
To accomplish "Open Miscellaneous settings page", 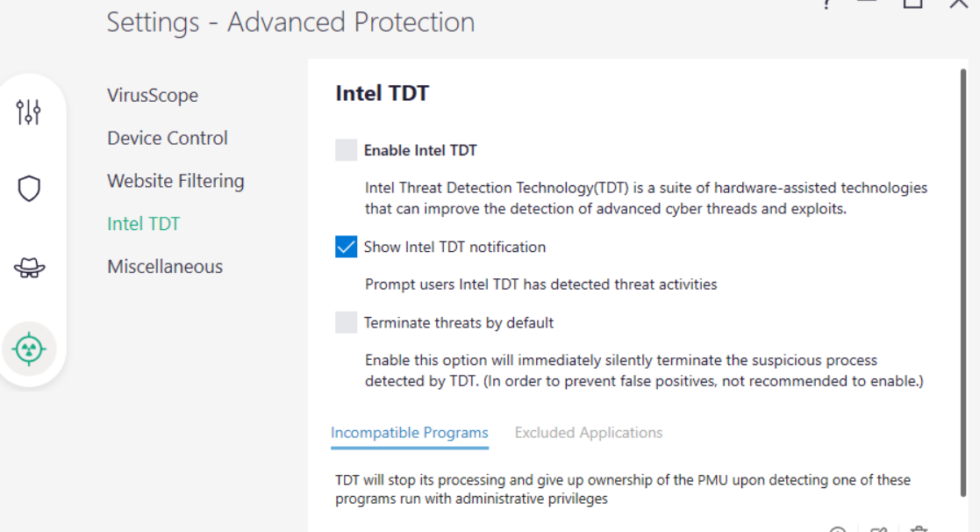I will [165, 266].
